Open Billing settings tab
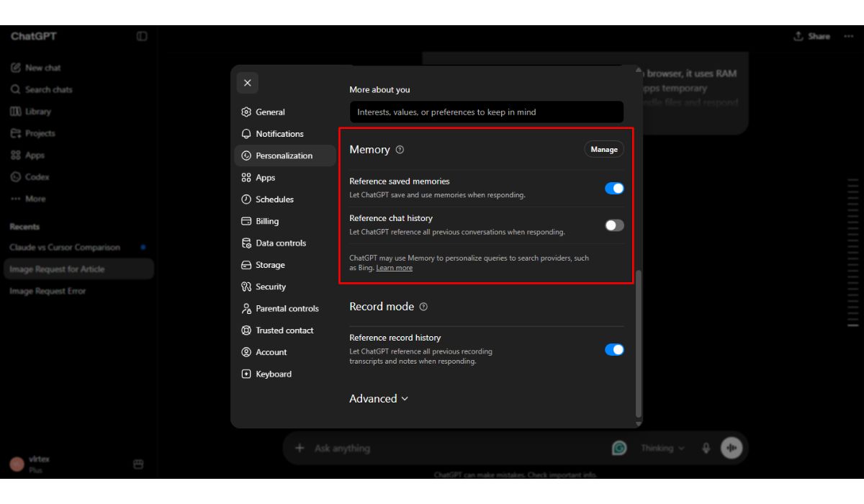864x504 pixels. click(284, 221)
